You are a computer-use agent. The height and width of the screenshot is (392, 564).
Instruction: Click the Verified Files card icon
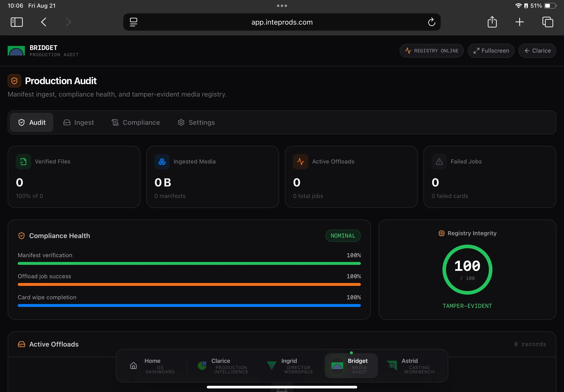coord(23,162)
